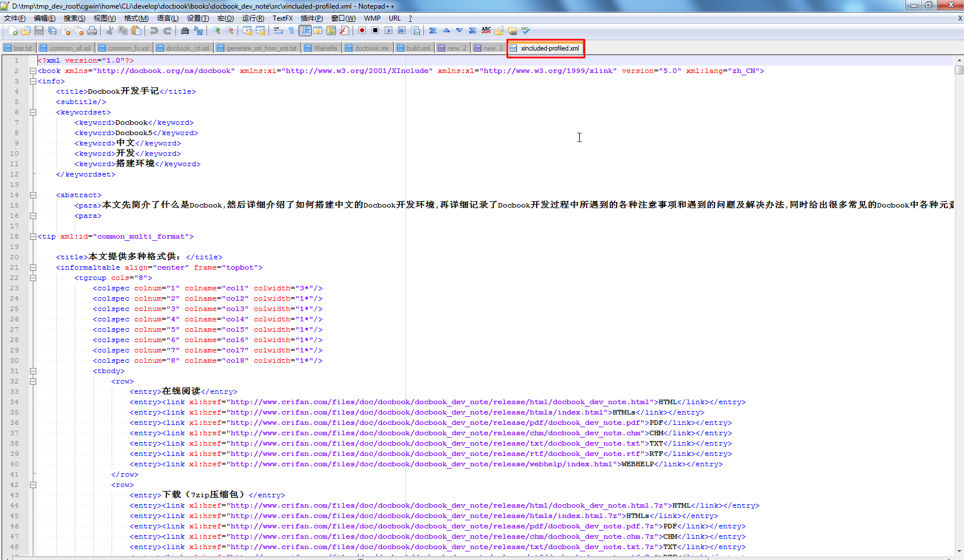Play the recorded macro
The height and width of the screenshot is (560, 964).
[x=389, y=30]
